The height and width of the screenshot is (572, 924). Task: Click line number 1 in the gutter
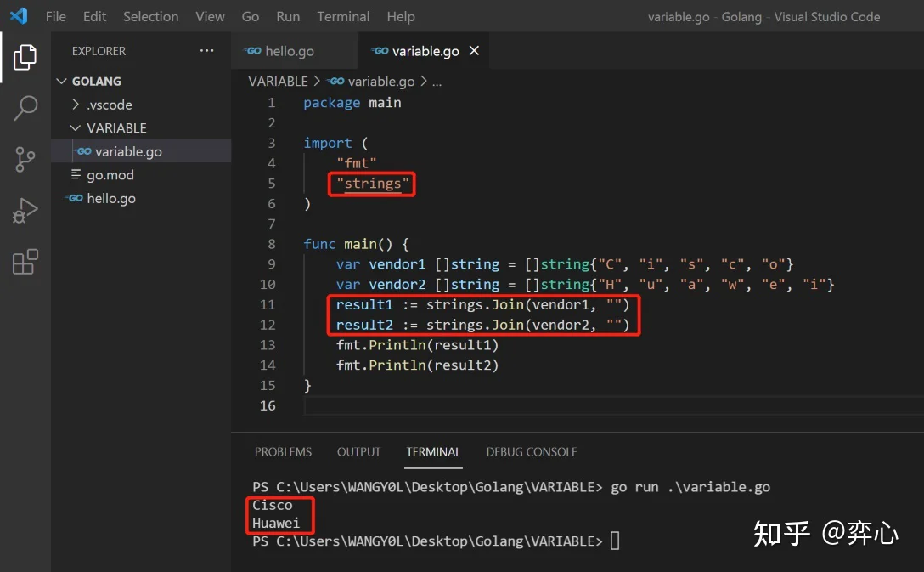pos(272,103)
